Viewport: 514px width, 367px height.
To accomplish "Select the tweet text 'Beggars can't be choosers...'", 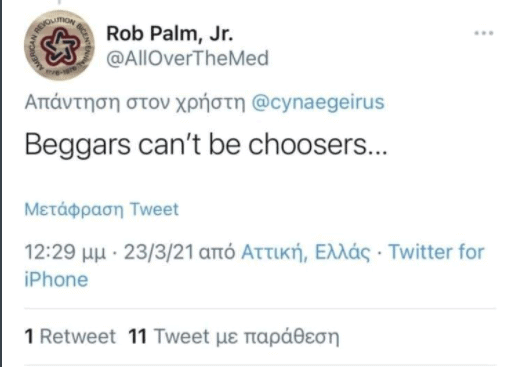I will tap(206, 145).
